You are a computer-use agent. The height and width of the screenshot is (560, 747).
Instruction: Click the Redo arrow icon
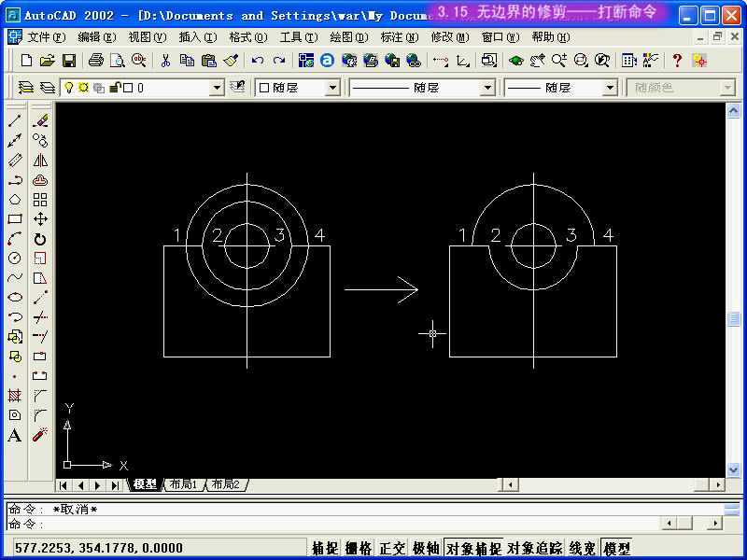[279, 61]
